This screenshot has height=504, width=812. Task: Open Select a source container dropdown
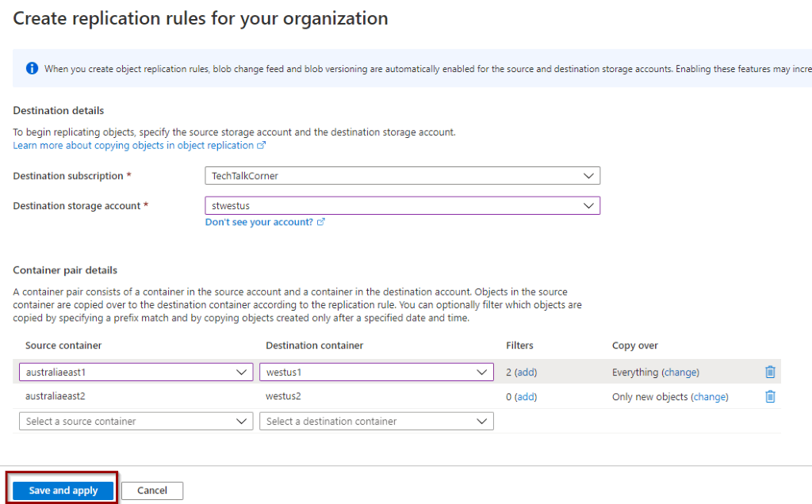(136, 422)
